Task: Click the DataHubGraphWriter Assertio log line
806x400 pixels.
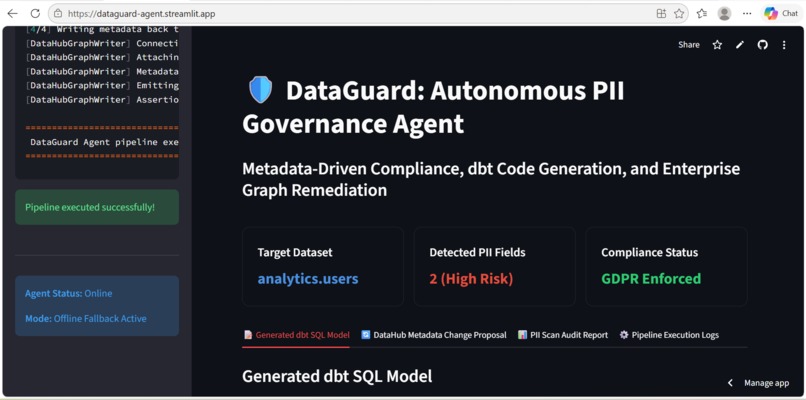Action: 102,99
